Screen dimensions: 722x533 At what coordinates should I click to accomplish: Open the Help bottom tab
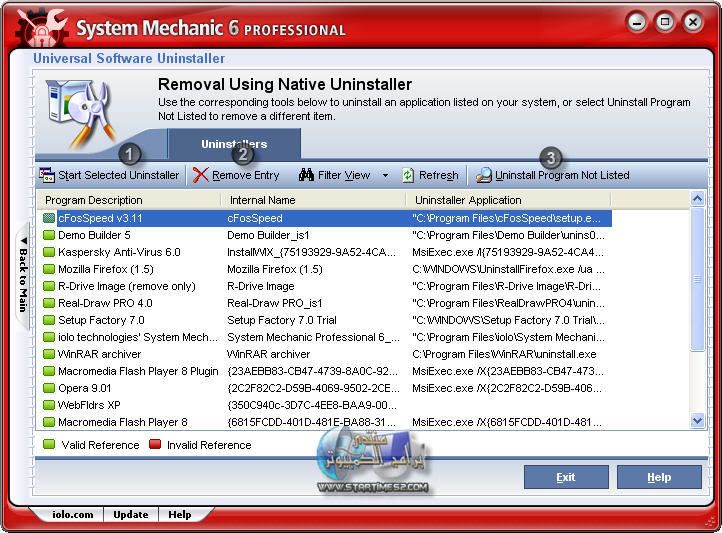(180, 515)
